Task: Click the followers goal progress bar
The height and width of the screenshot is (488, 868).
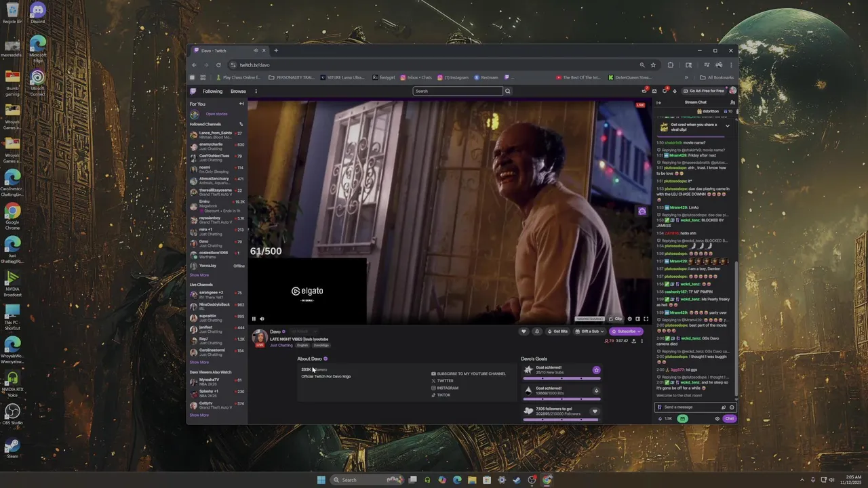Action: [562, 420]
